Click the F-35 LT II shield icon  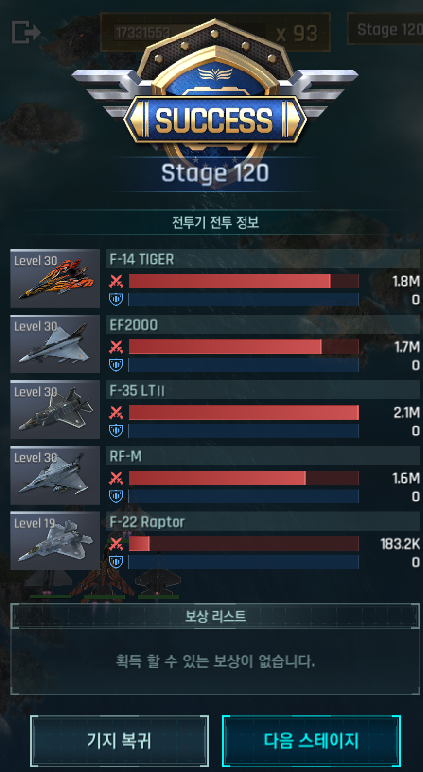pyautogui.click(x=116, y=430)
